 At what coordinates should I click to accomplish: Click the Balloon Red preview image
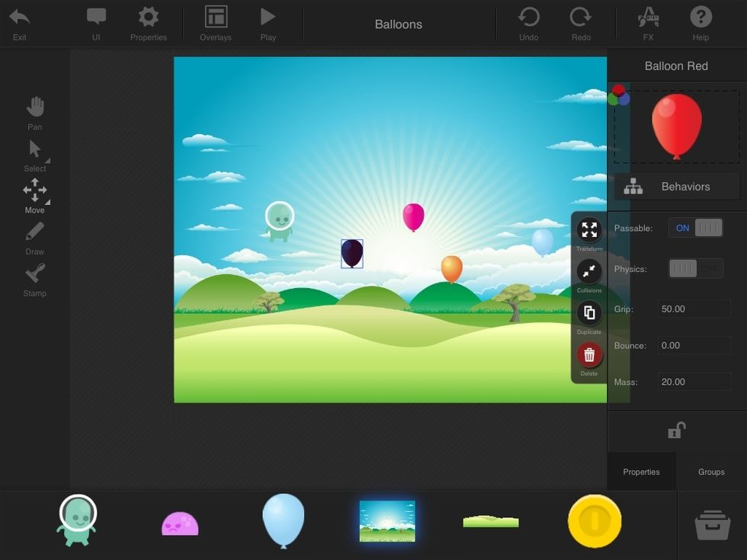pyautogui.click(x=676, y=126)
